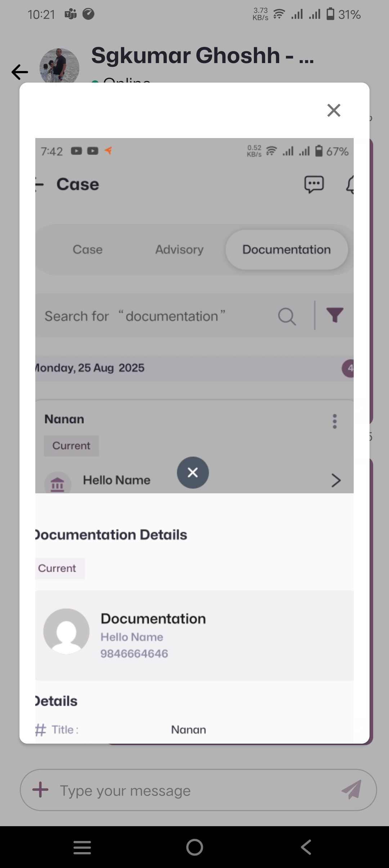Image resolution: width=389 pixels, height=868 pixels.
Task: Tap phone number 9846664646
Action: coord(134,654)
